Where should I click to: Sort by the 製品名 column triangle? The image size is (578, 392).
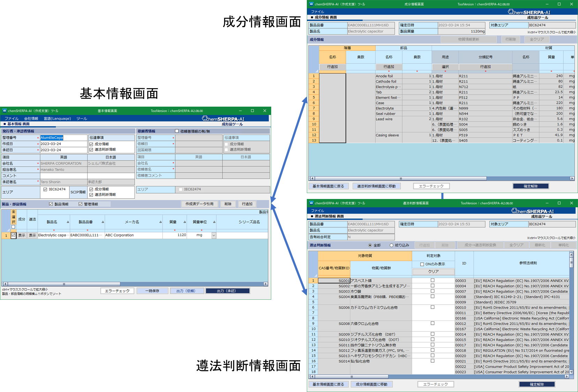[x=68, y=222]
